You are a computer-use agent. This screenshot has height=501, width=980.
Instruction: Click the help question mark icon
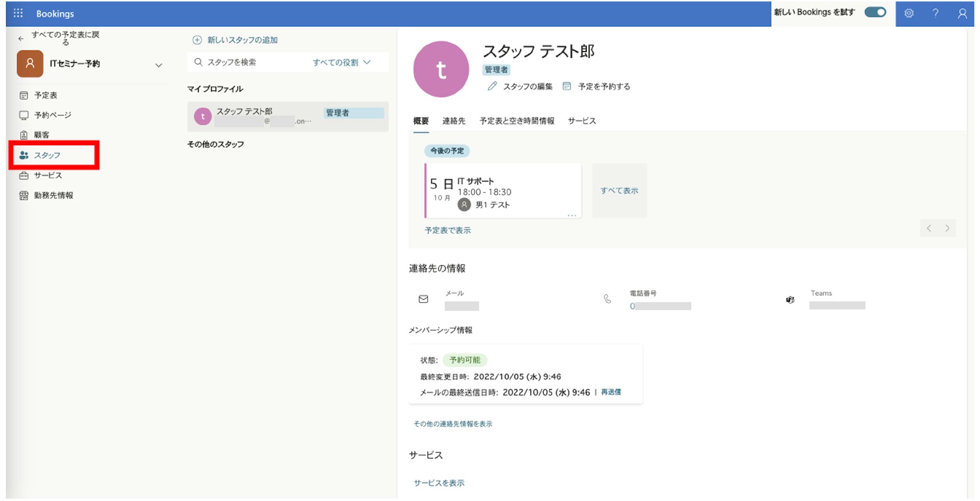coord(935,13)
